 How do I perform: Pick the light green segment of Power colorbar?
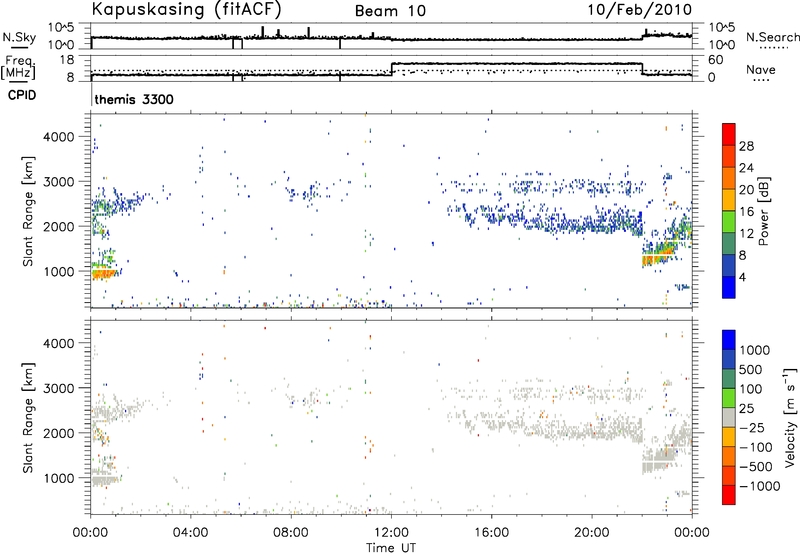click(729, 221)
